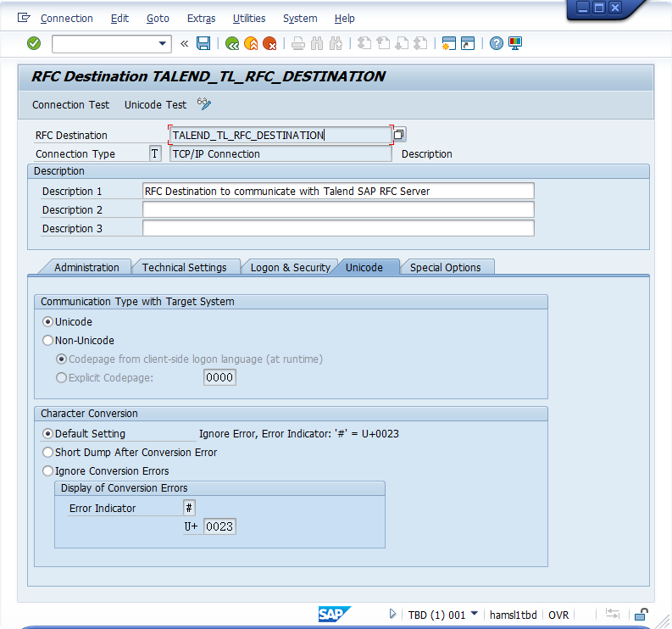Expand status bar with triangle arrow
This screenshot has width=672, height=629.
392,615
